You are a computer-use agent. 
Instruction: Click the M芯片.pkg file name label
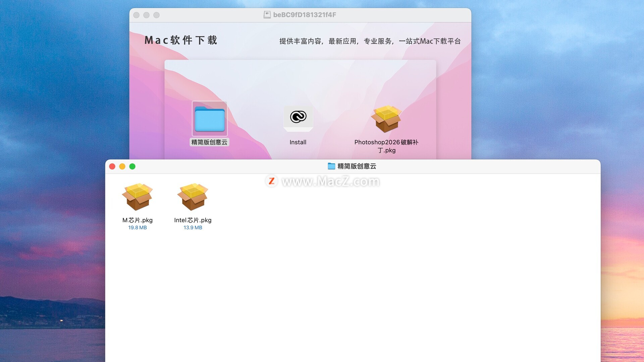click(137, 220)
